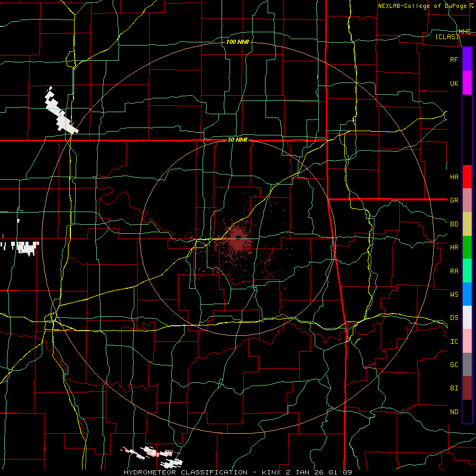Click the HR legend label
This screenshot has height=476, width=476.
point(454,248)
